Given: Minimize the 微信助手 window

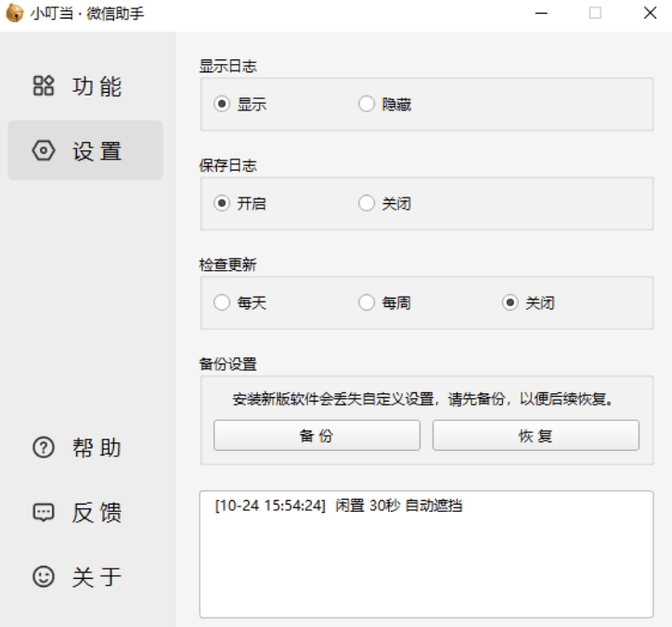Looking at the screenshot, I should tap(540, 13).
